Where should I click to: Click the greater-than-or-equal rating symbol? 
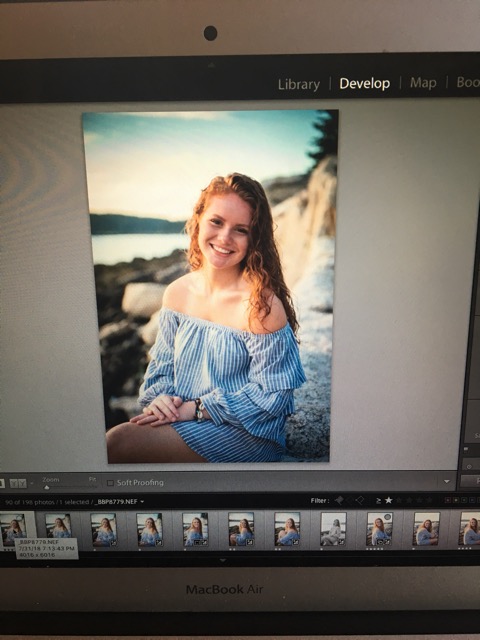tap(378, 500)
